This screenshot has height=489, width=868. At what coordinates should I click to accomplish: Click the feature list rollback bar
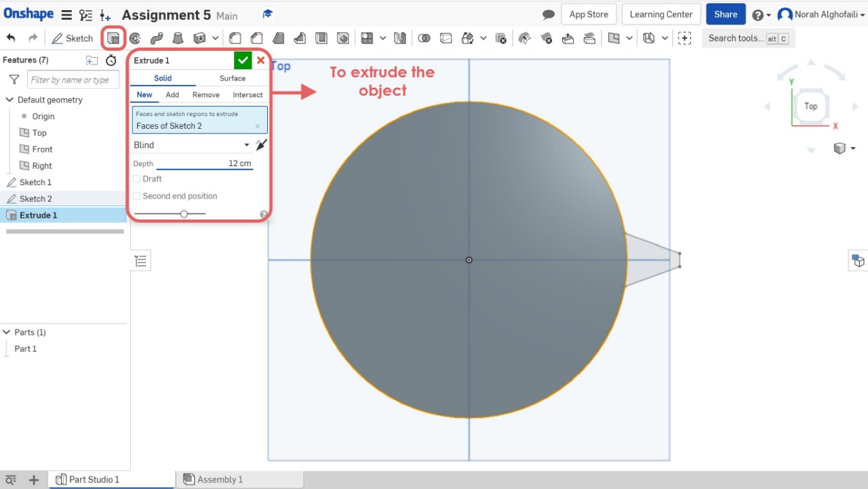(x=65, y=231)
